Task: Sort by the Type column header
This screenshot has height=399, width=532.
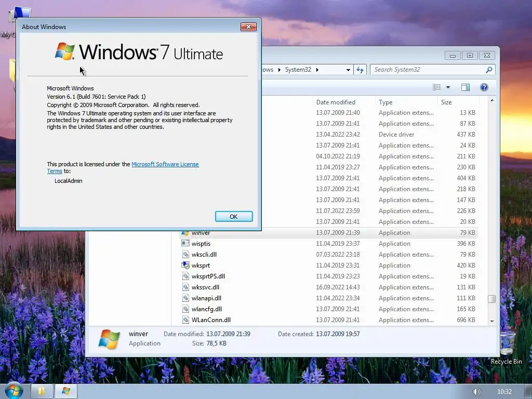Action: pyautogui.click(x=385, y=102)
